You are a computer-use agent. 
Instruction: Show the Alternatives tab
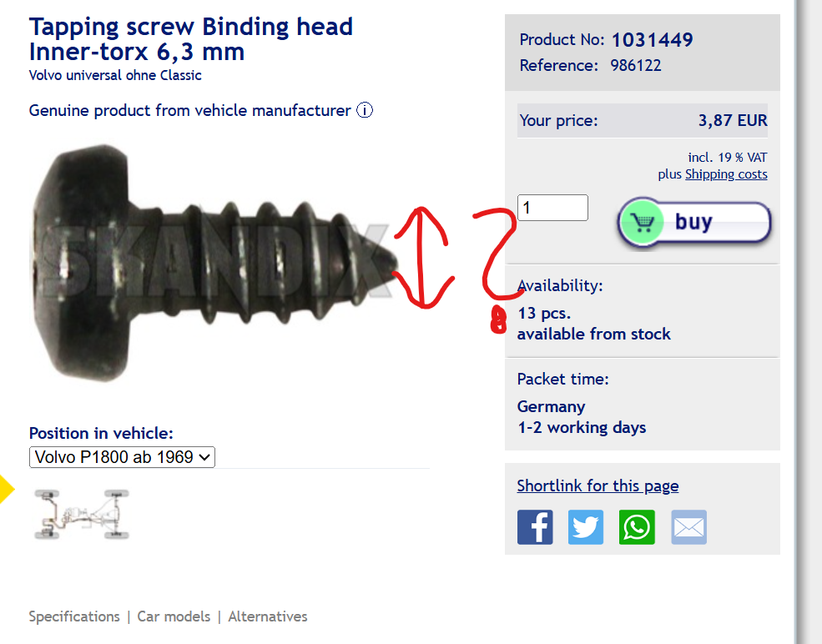(267, 616)
